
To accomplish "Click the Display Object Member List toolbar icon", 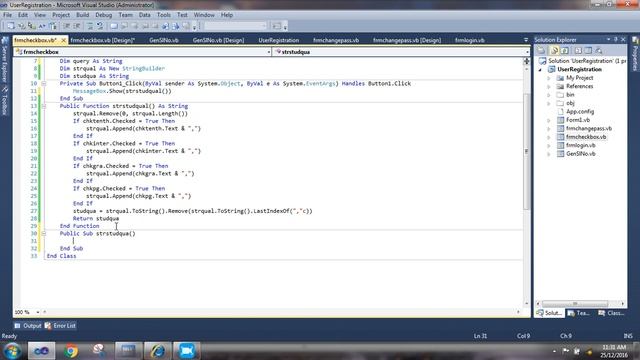I will [11, 26].
